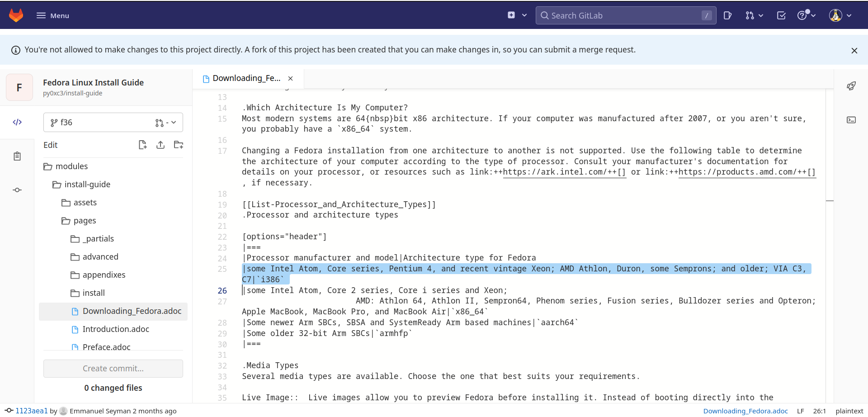
Task: Open the issues icon in top bar
Action: (x=727, y=15)
